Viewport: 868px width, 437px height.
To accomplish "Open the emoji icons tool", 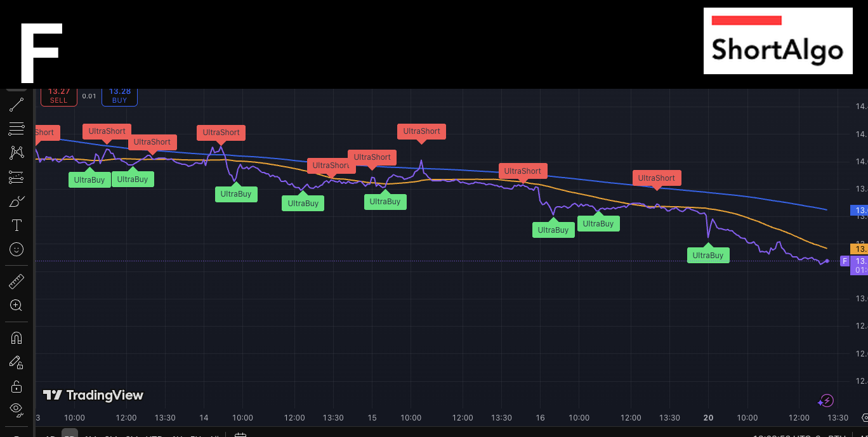I will point(16,249).
